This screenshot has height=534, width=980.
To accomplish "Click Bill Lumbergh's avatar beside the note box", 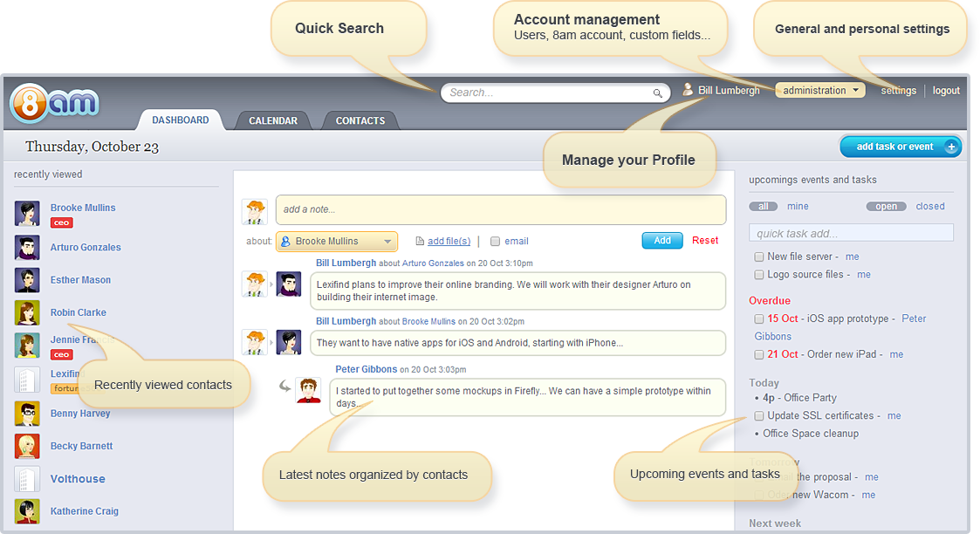I will tap(254, 209).
